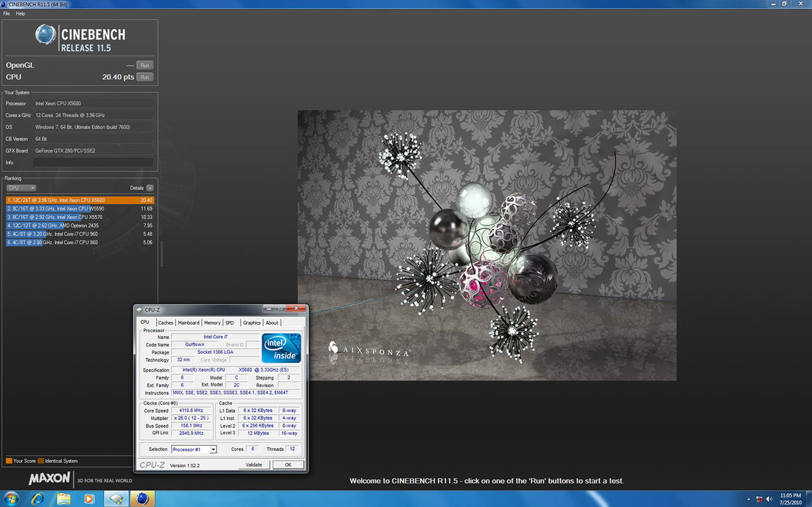Viewport: 812px width, 507px height.
Task: Click the left panel resize handle
Action: [162, 254]
